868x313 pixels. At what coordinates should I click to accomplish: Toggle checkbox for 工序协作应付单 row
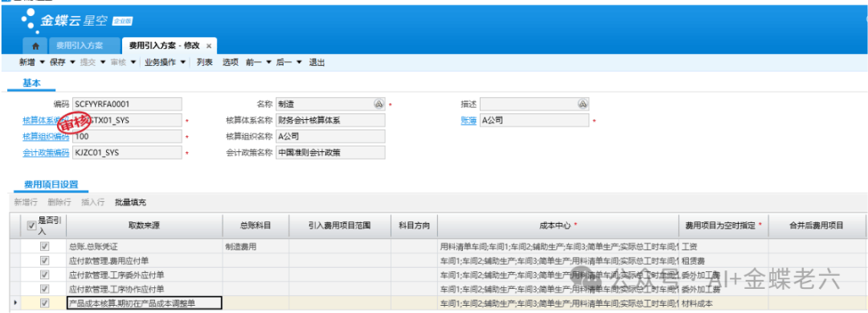(x=45, y=289)
